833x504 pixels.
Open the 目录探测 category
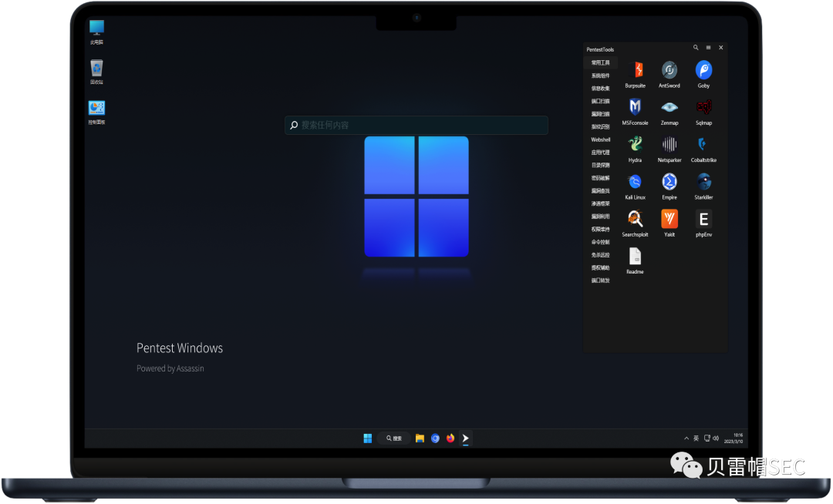[600, 165]
